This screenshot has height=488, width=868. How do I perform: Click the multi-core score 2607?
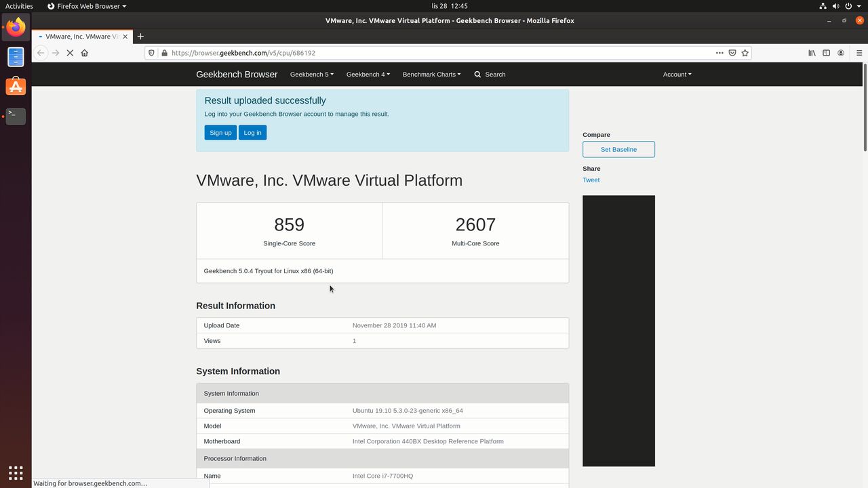pyautogui.click(x=475, y=224)
